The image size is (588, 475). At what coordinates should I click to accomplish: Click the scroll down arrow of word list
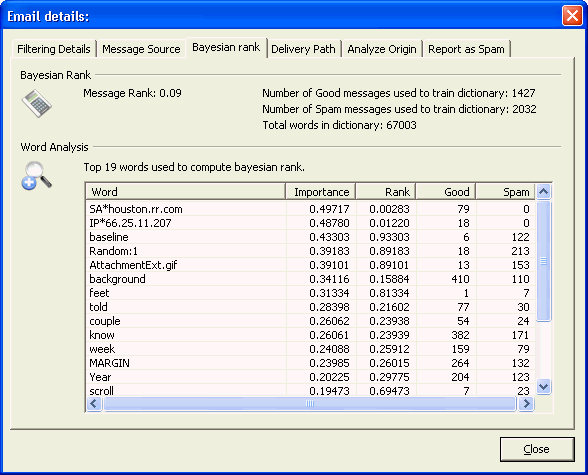(543, 386)
